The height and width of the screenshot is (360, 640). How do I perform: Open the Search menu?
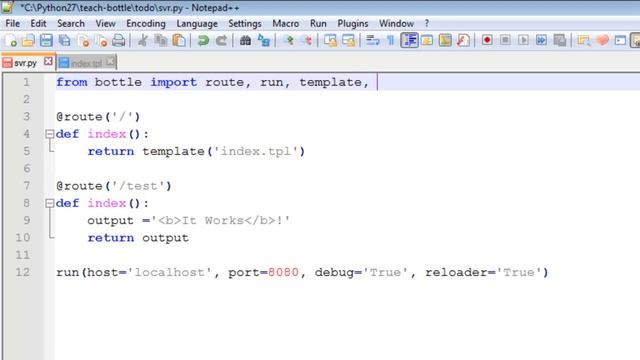click(71, 24)
